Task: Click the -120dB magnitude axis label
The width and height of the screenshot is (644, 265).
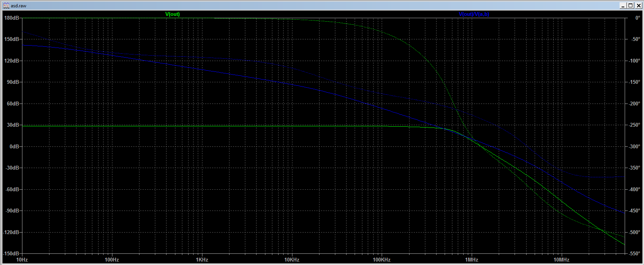Action: pos(11,233)
